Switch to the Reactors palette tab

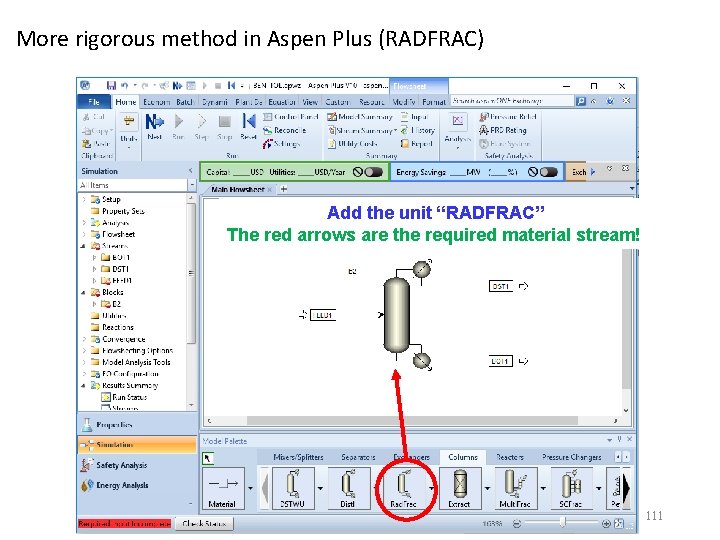coord(510,457)
